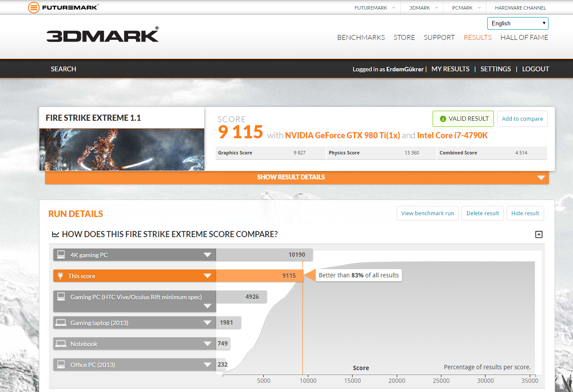The image size is (573, 392).
Task: Click Percentage of results per score text
Action: click(487, 367)
